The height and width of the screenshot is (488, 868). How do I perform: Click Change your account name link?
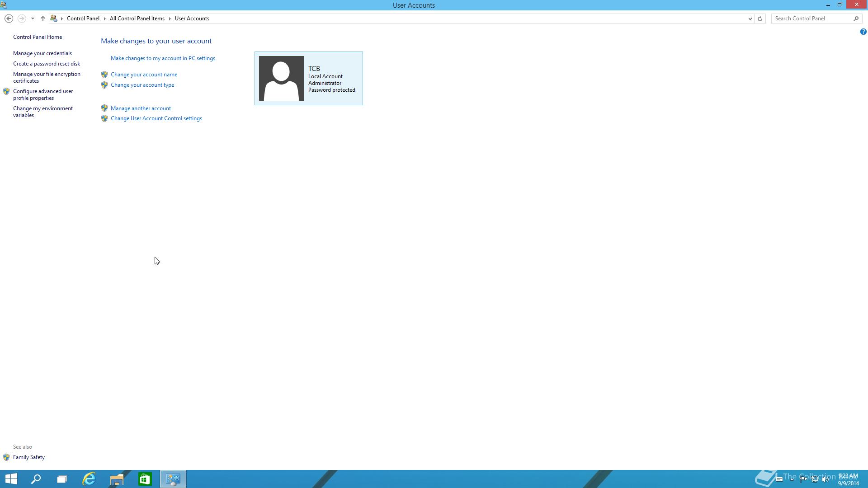[144, 75]
